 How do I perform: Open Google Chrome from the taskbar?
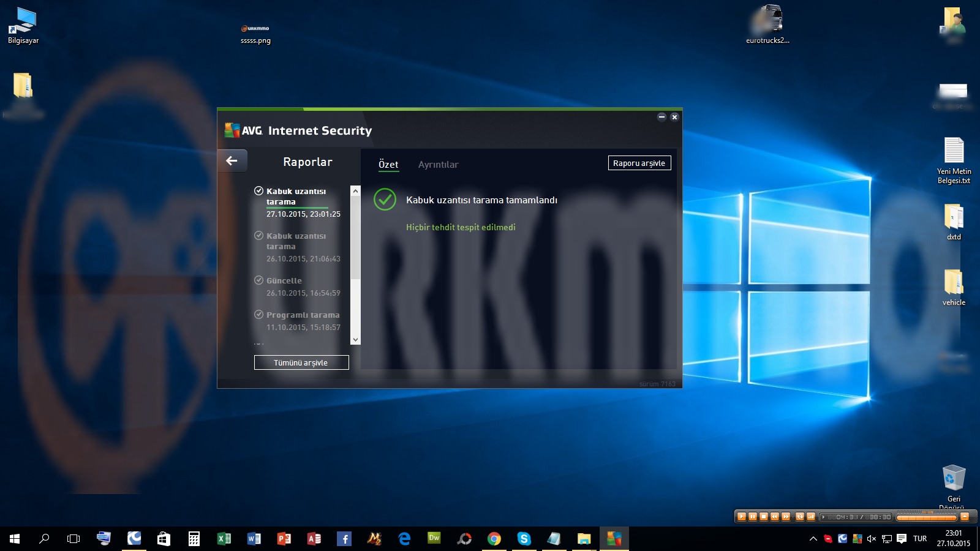pos(494,539)
